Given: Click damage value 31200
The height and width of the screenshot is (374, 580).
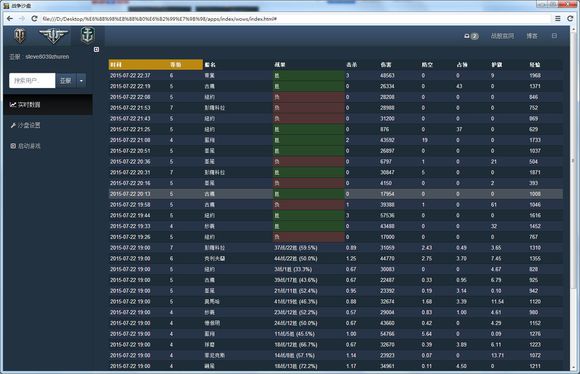Looking at the screenshot, I should click(387, 118).
